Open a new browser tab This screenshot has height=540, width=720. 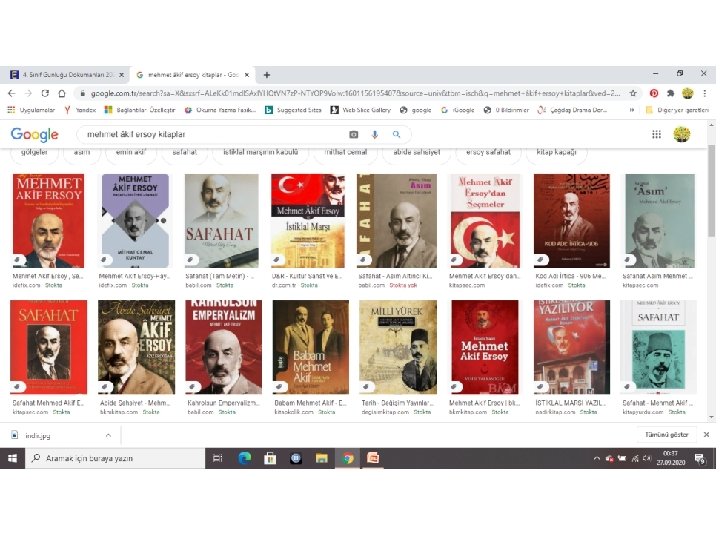pos(267,75)
